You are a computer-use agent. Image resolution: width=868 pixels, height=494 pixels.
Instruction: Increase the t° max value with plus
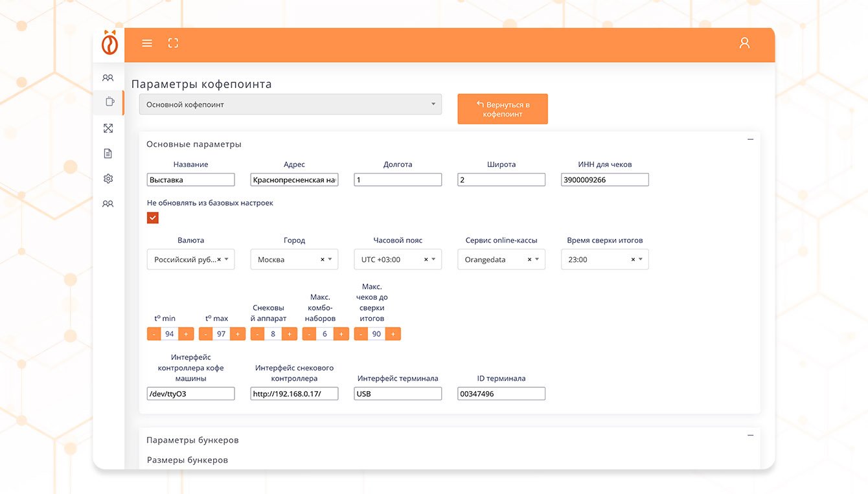[238, 334]
